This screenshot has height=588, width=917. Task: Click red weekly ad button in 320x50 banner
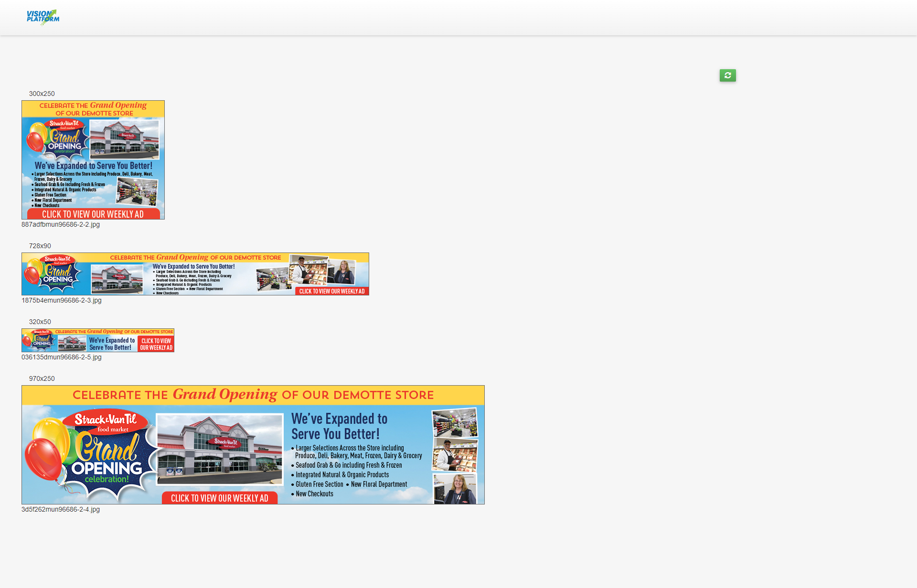156,344
